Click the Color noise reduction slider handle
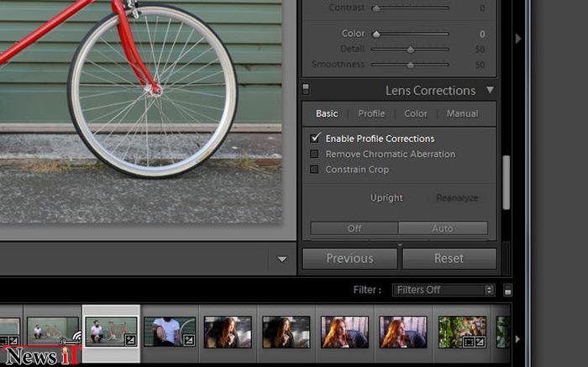 pyautogui.click(x=376, y=34)
